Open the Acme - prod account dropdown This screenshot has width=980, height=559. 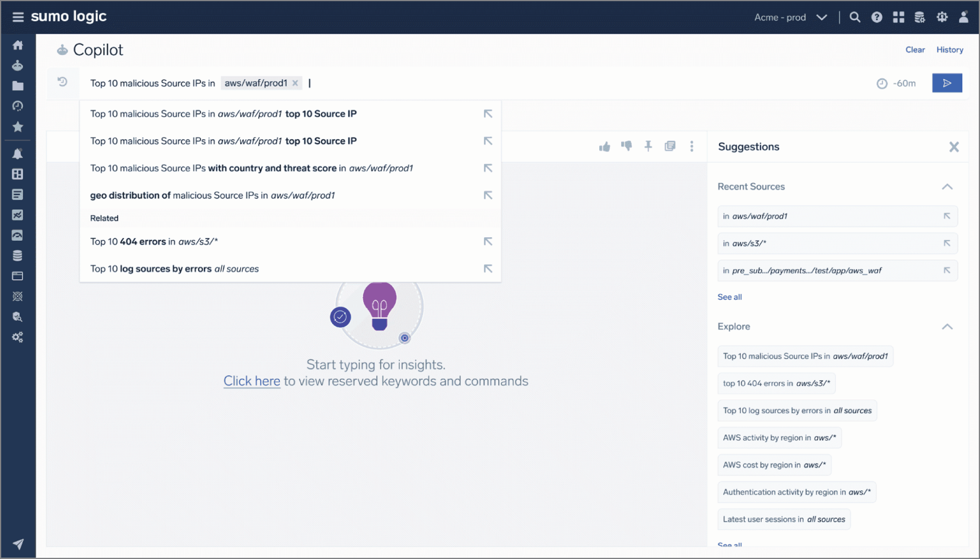click(x=791, y=17)
